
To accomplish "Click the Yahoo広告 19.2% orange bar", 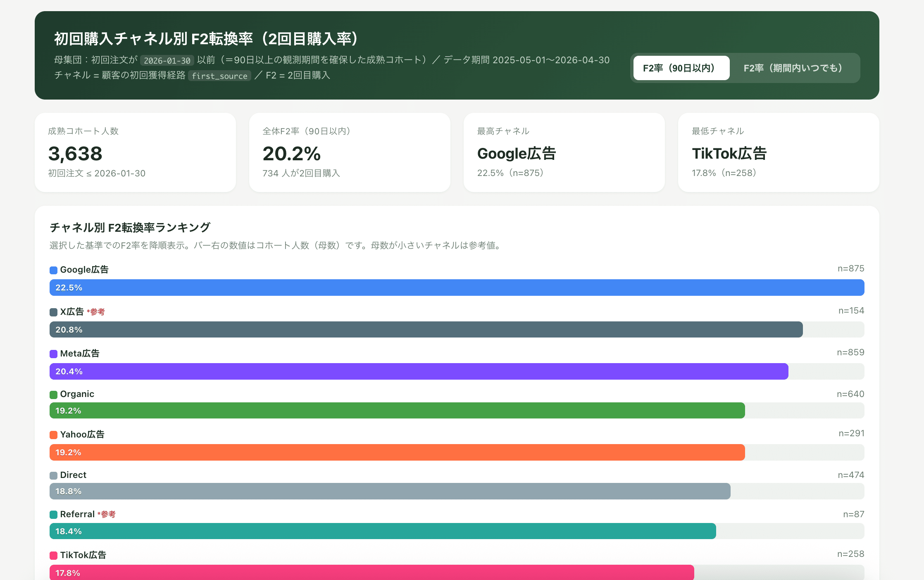I will tap(397, 452).
